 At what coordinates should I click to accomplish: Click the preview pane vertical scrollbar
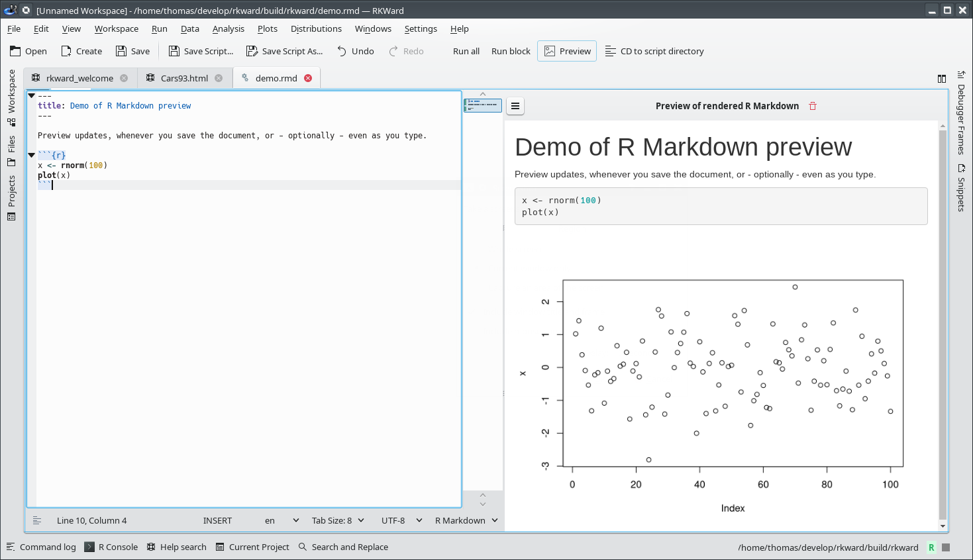(943, 324)
